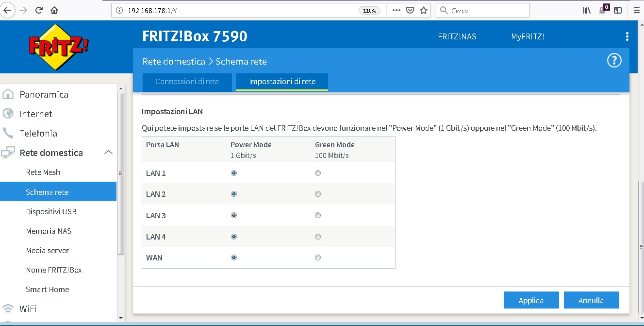Click the FRITZ!Box 7590 title
Image resolution: width=644 pixels, height=326 pixels.
pos(195,36)
